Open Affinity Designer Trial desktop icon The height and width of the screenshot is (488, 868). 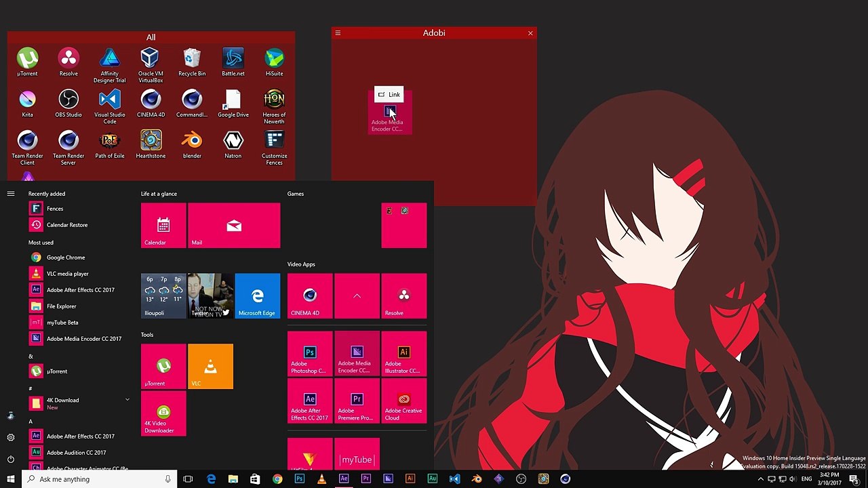click(x=110, y=65)
